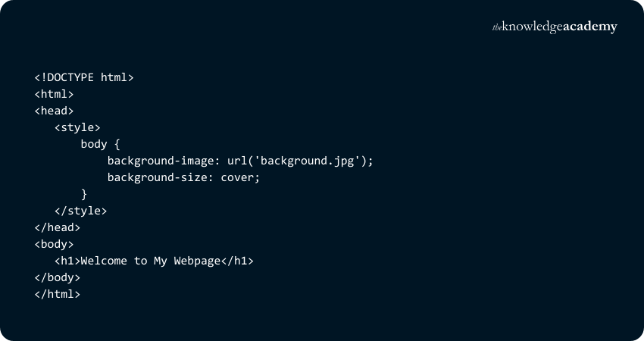
Task: Select the closing head tag
Action: (x=57, y=227)
